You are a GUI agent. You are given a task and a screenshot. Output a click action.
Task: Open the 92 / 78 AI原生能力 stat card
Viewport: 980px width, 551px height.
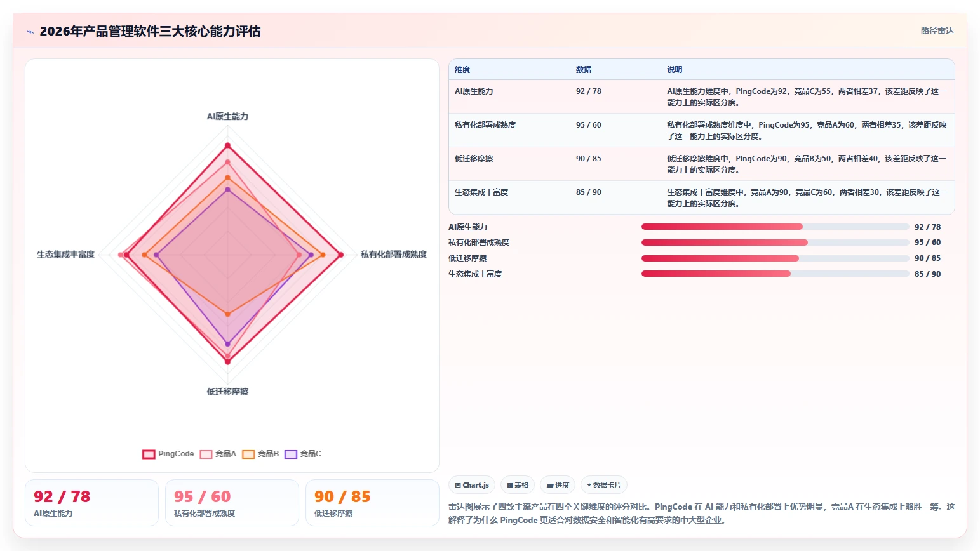tap(91, 503)
